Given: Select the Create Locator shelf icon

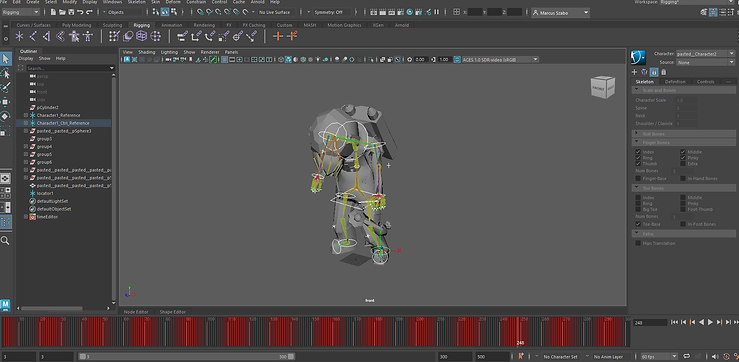Looking at the screenshot, I should [x=19, y=36].
